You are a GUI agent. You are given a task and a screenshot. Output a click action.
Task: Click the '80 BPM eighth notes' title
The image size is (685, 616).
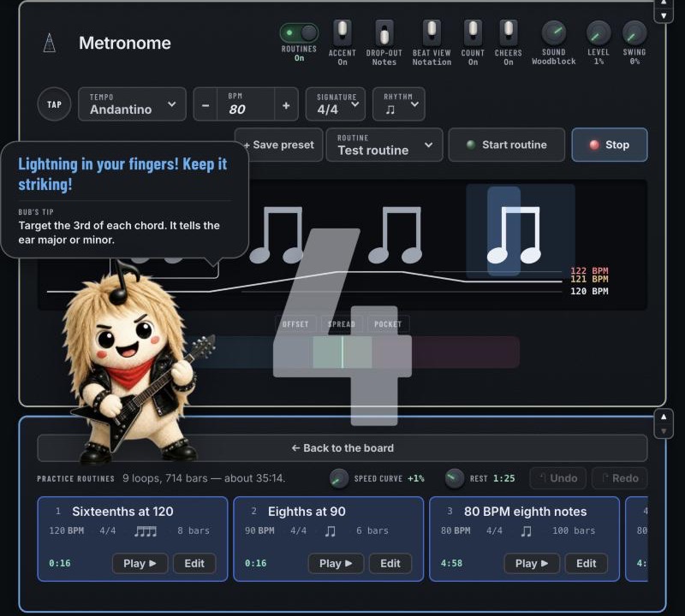tap(525, 512)
